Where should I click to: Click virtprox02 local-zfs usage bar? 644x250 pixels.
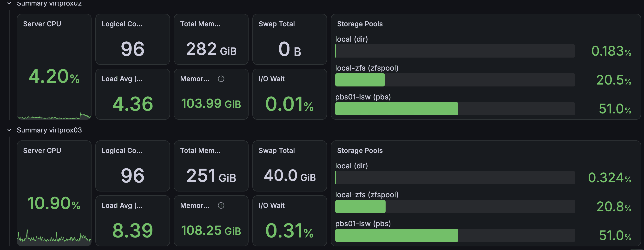tap(455, 80)
